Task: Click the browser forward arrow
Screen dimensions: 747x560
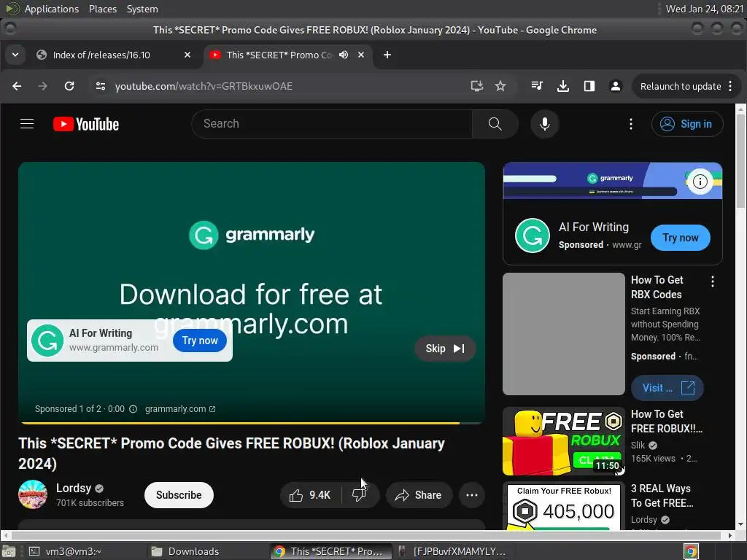Action: pos(42,86)
